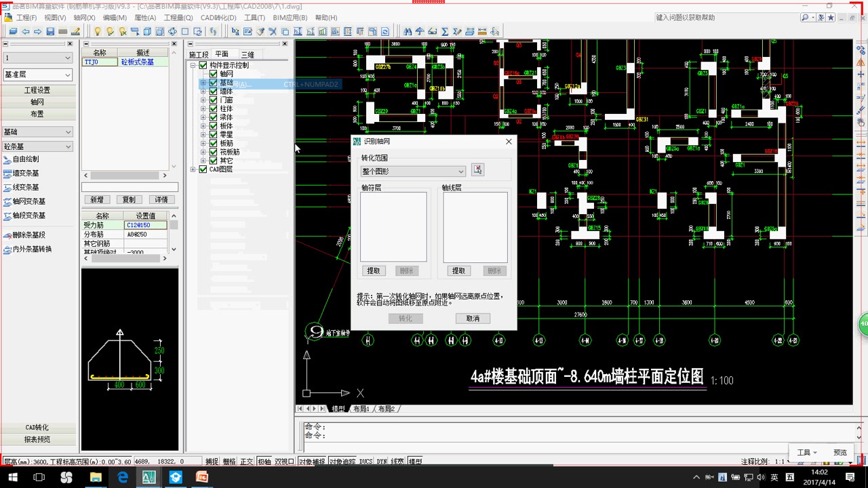Click the save (floppy disk) toolbar icon
The width and height of the screenshot is (868, 488).
[x=50, y=31]
